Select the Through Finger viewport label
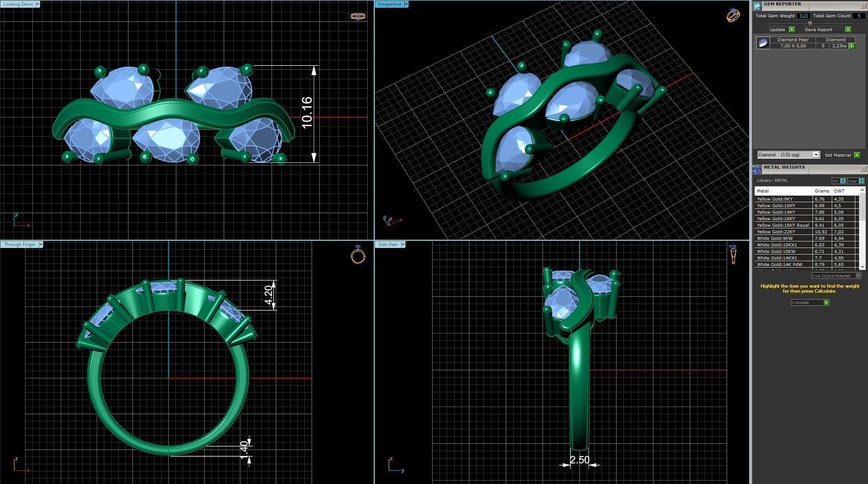 (x=20, y=245)
